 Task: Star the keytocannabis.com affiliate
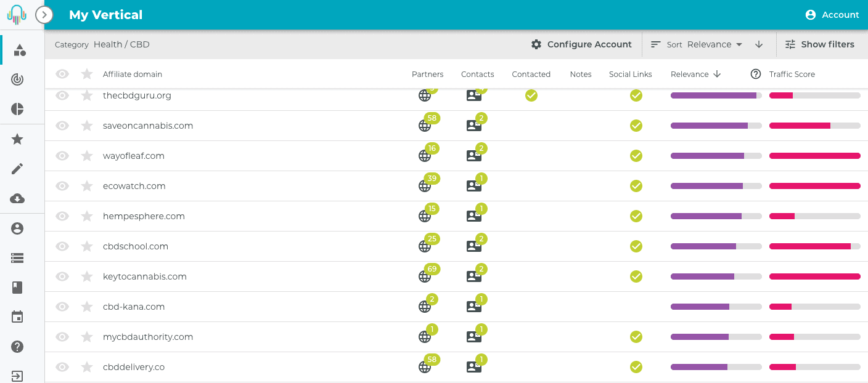point(87,276)
